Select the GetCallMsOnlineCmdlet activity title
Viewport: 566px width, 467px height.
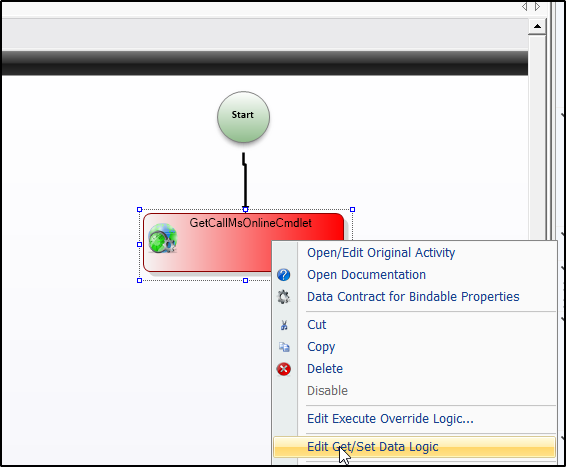[x=251, y=223]
